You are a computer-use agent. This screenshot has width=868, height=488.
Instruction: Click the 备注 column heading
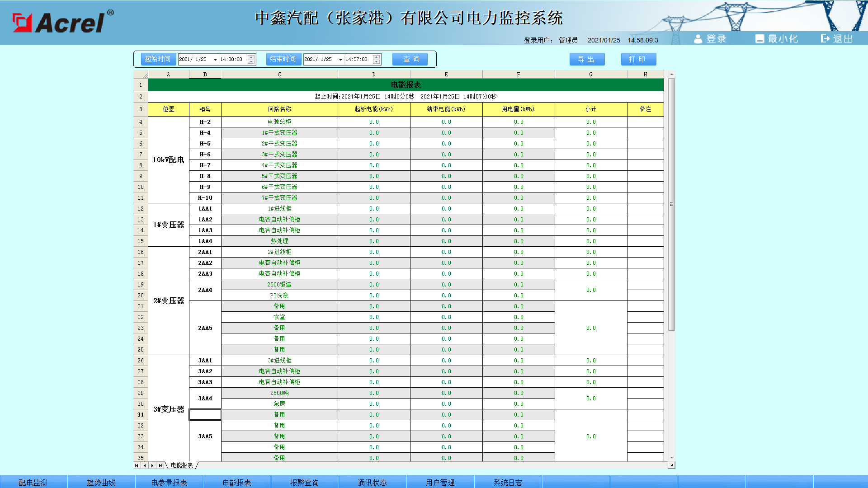pyautogui.click(x=646, y=109)
